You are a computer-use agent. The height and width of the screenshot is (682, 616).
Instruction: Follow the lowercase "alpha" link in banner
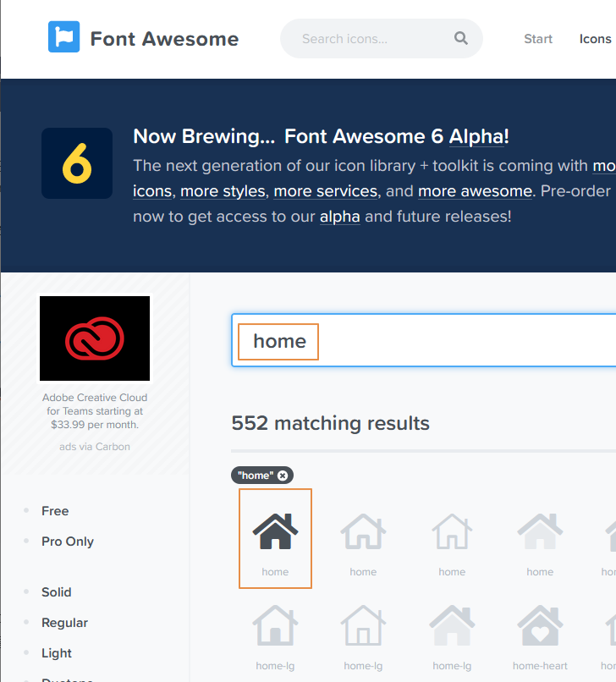point(340,217)
